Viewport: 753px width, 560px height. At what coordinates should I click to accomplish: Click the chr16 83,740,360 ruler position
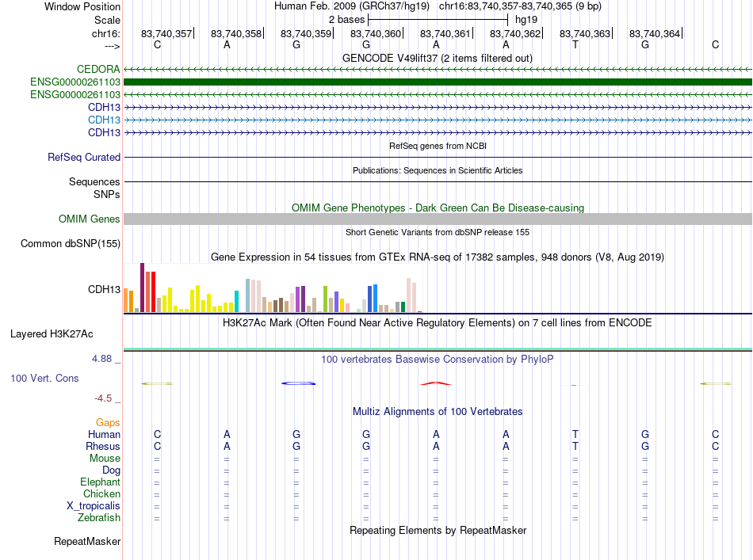tap(376, 33)
